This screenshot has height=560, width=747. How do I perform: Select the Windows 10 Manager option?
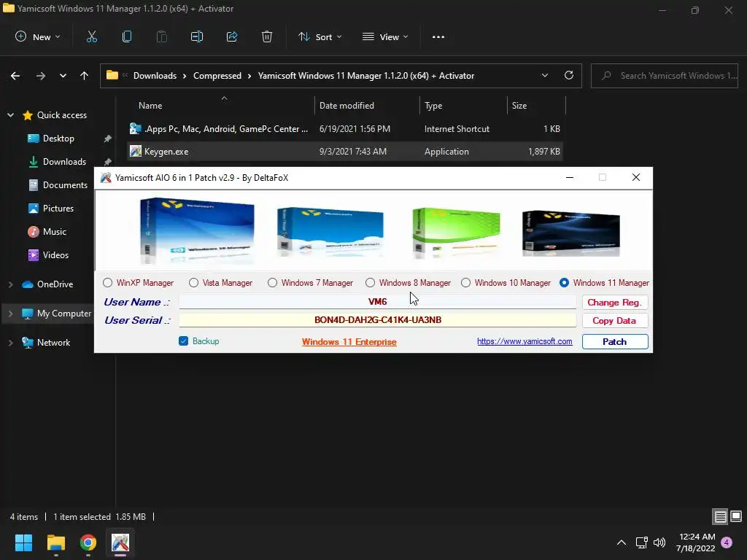pyautogui.click(x=465, y=283)
